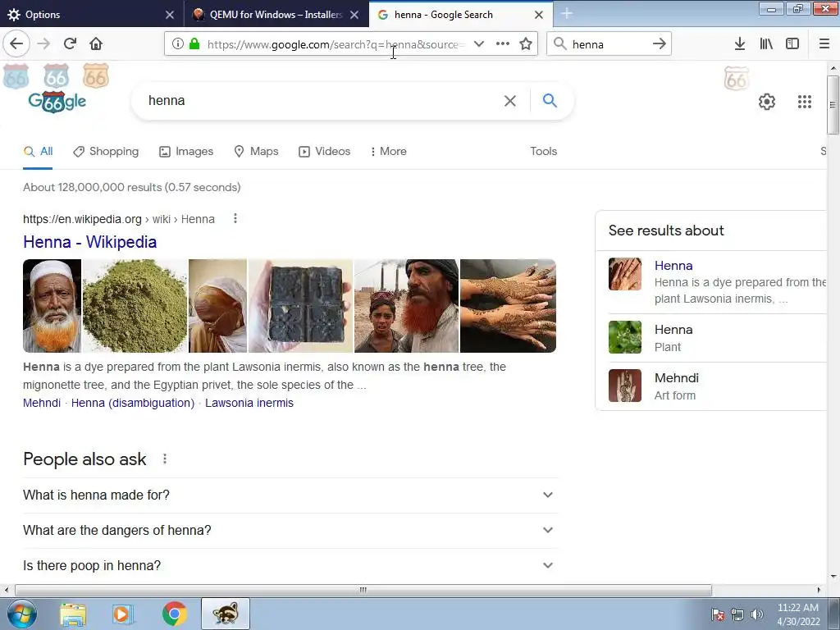Image resolution: width=840 pixels, height=630 pixels.
Task: Click the Google Route 66 doodle logo
Action: coord(57,101)
